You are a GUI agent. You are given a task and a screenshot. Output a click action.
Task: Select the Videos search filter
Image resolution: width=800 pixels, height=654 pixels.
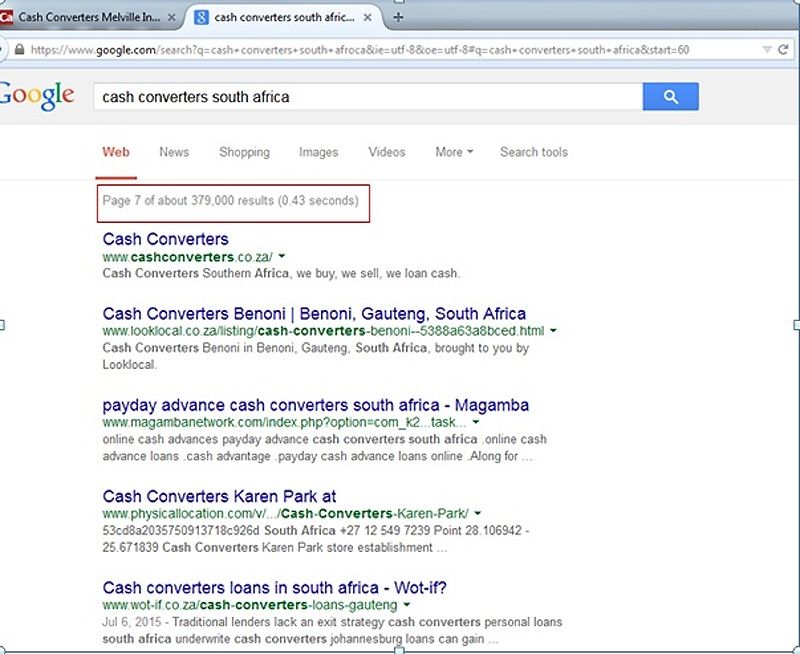386,152
